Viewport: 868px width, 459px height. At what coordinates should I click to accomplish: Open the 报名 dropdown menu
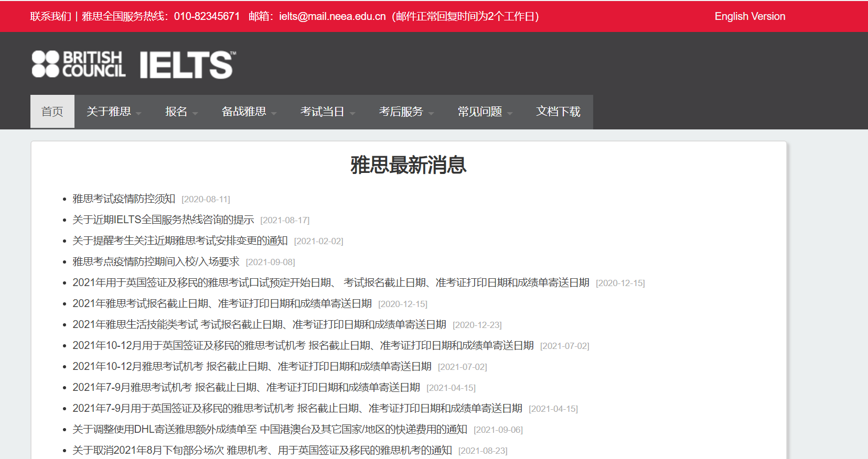pos(181,112)
